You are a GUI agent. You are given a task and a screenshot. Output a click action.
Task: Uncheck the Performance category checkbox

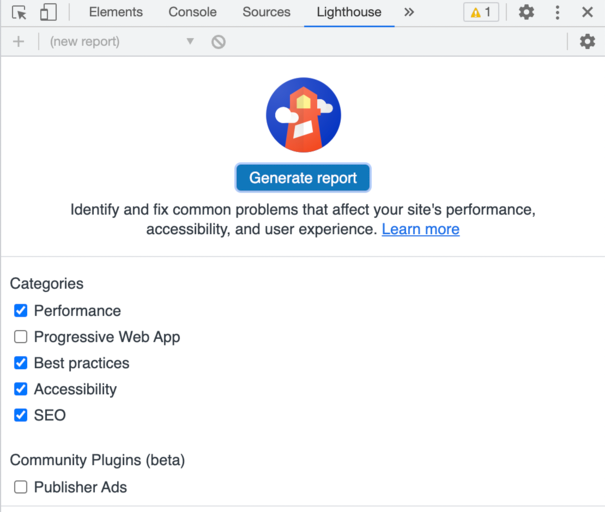coord(20,311)
